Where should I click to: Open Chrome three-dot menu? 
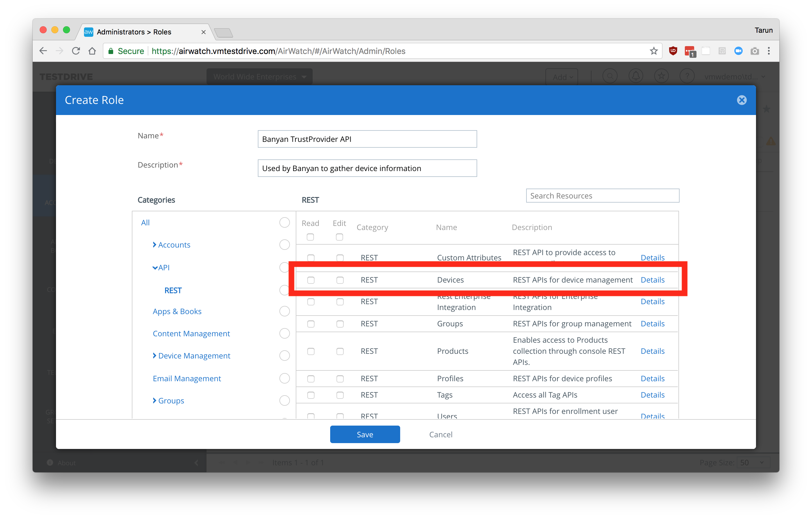point(769,51)
